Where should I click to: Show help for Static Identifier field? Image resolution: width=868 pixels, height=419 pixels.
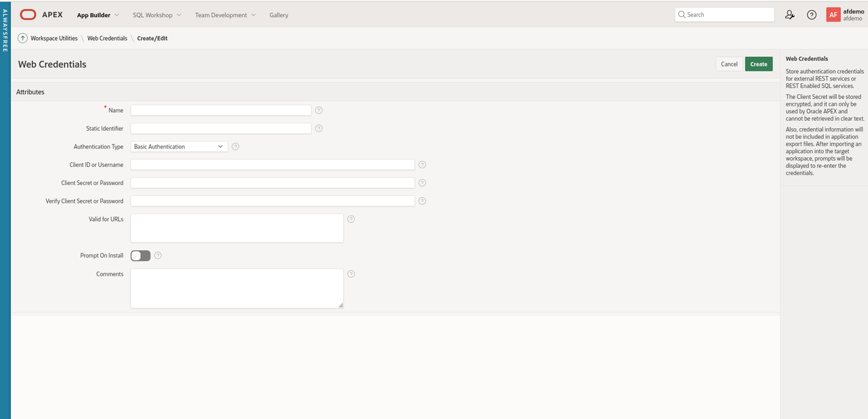(x=319, y=128)
